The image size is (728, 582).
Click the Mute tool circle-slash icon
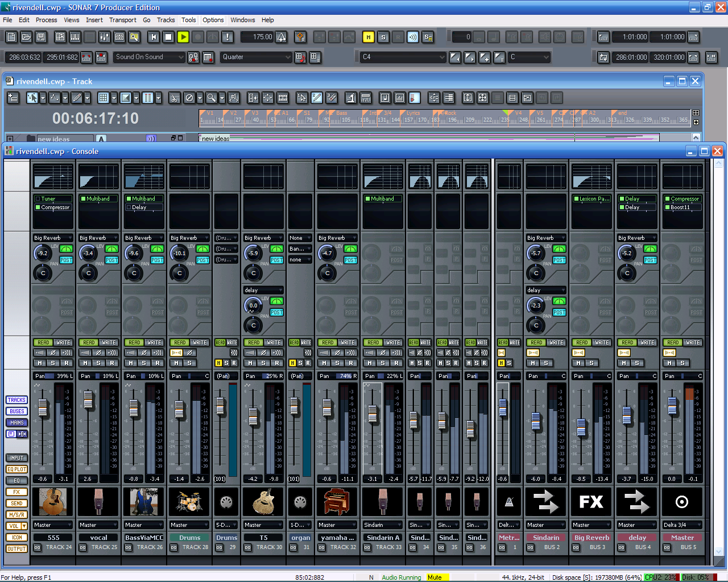(x=189, y=98)
